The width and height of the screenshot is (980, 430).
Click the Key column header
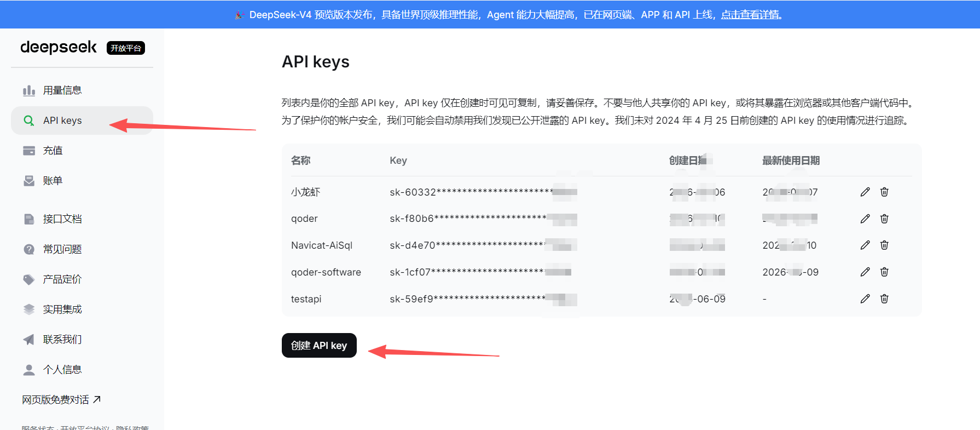tap(398, 160)
